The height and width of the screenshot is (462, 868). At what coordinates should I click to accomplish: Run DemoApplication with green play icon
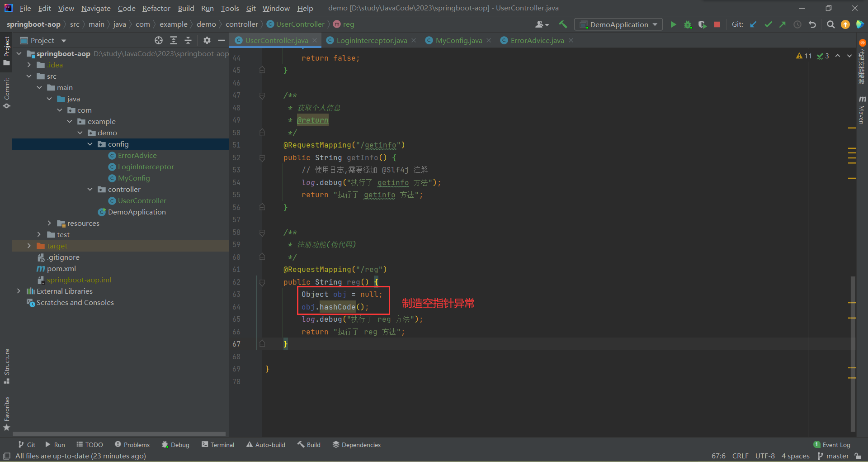click(x=673, y=24)
